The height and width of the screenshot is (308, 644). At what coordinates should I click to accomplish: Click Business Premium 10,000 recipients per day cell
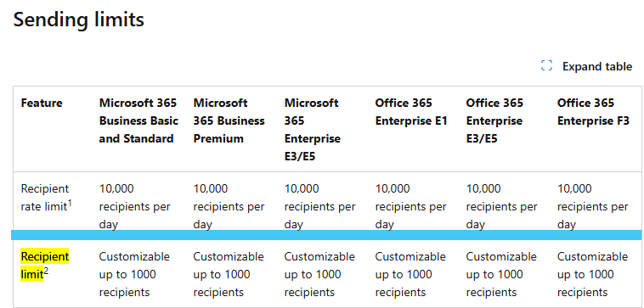(x=229, y=207)
